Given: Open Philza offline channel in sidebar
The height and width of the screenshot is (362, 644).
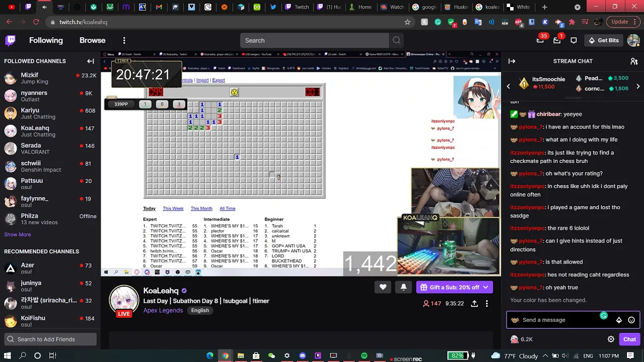Looking at the screenshot, I should tap(50, 219).
